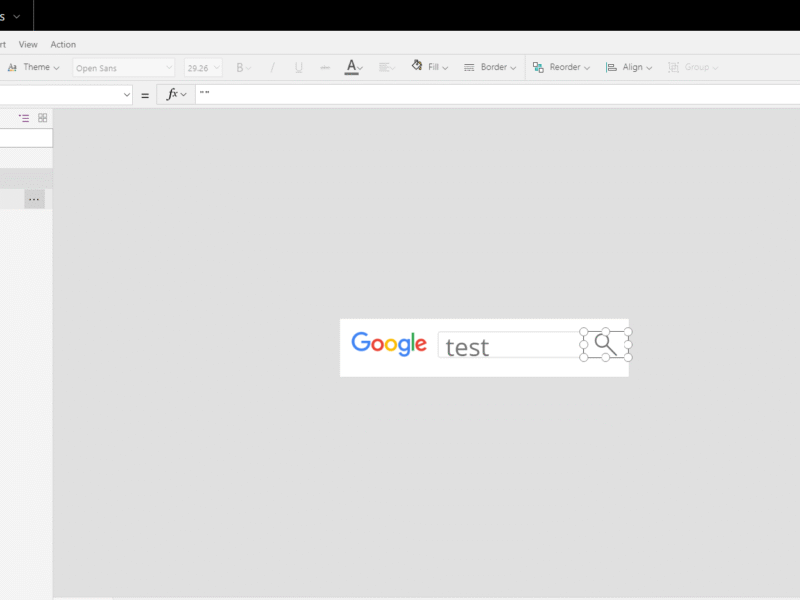Viewport: 800px width, 600px height.
Task: Open the Group dropdown
Action: (693, 67)
